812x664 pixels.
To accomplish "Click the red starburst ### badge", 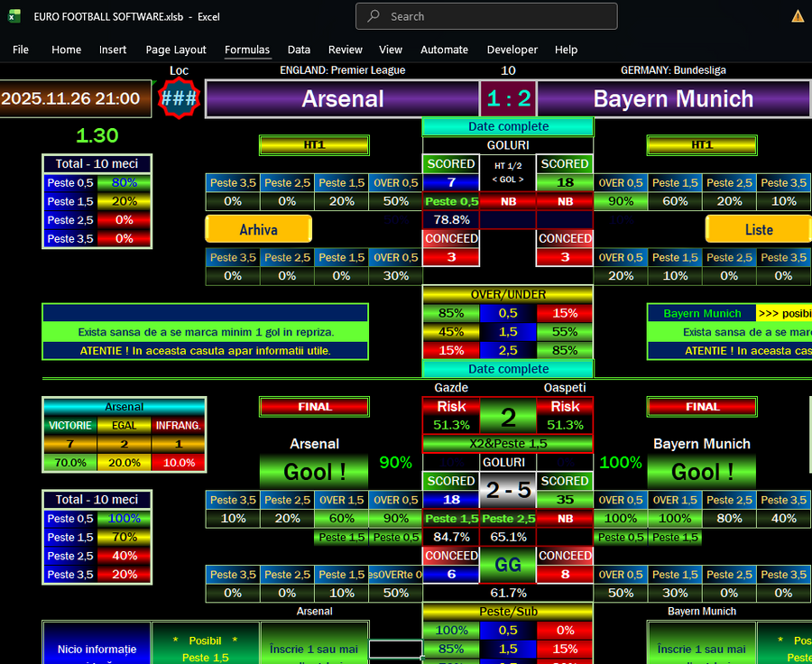I will tap(179, 98).
